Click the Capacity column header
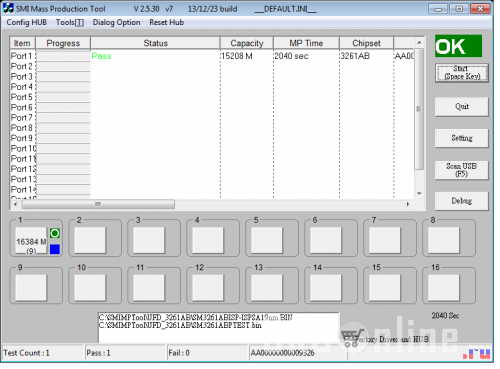 pyautogui.click(x=247, y=43)
